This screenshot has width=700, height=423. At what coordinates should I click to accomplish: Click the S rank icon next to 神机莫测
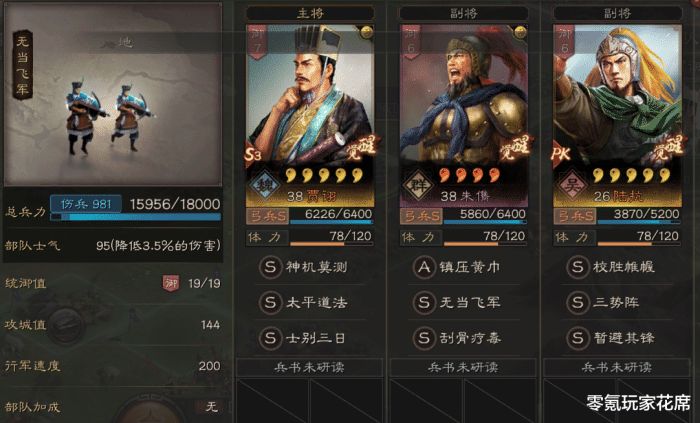270,267
